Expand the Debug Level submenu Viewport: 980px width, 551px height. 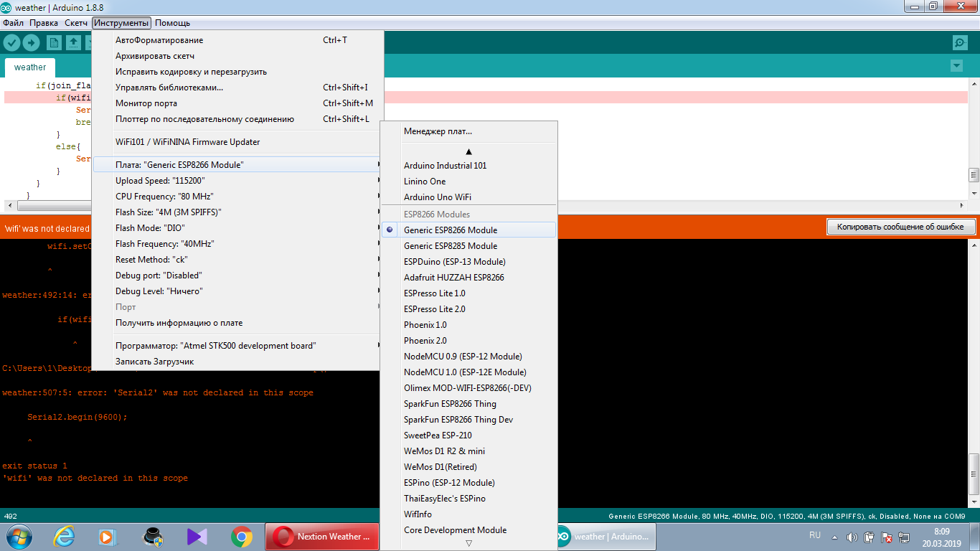[x=237, y=291]
